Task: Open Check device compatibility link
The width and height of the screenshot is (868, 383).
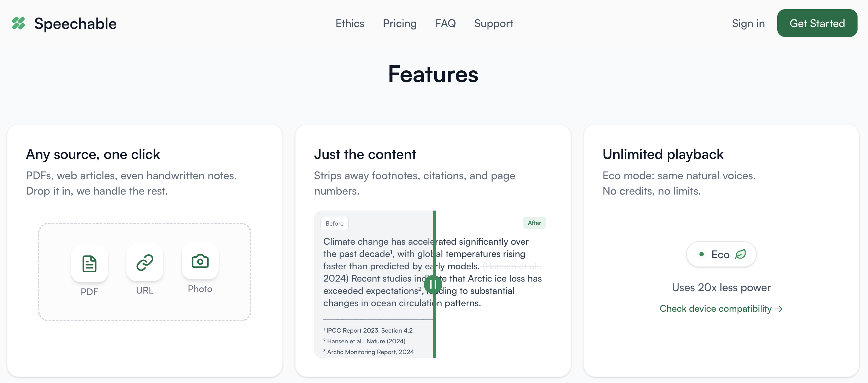Action: tap(715, 309)
